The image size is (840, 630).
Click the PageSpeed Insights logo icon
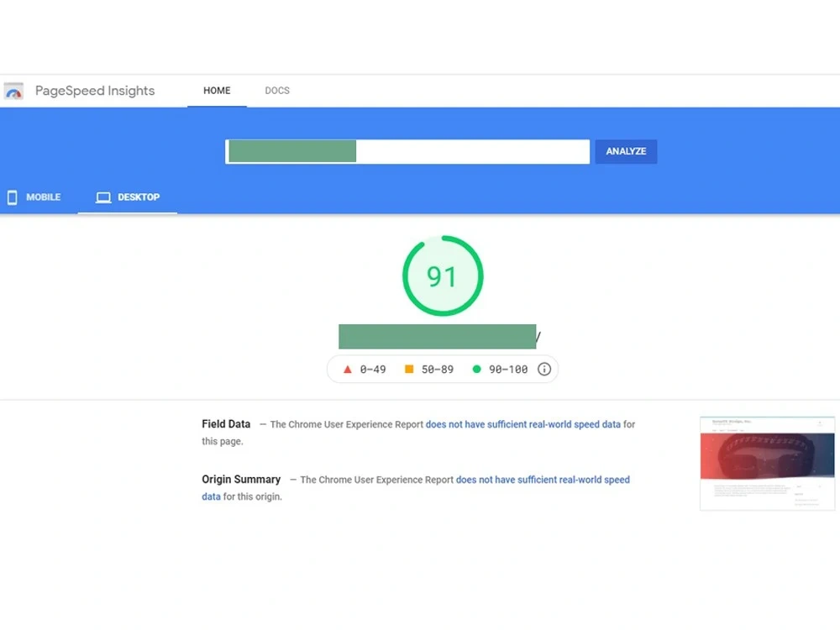tap(14, 91)
